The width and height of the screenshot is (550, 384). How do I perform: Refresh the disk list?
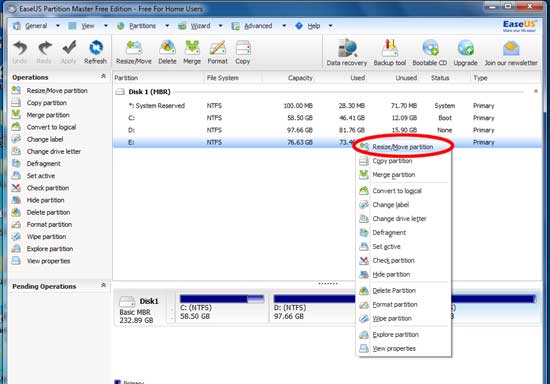(95, 52)
